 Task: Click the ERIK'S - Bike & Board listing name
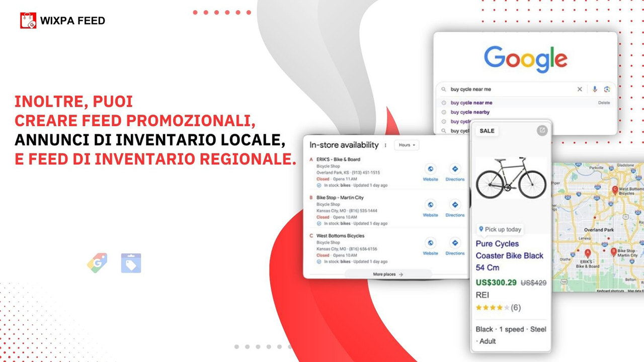click(338, 159)
